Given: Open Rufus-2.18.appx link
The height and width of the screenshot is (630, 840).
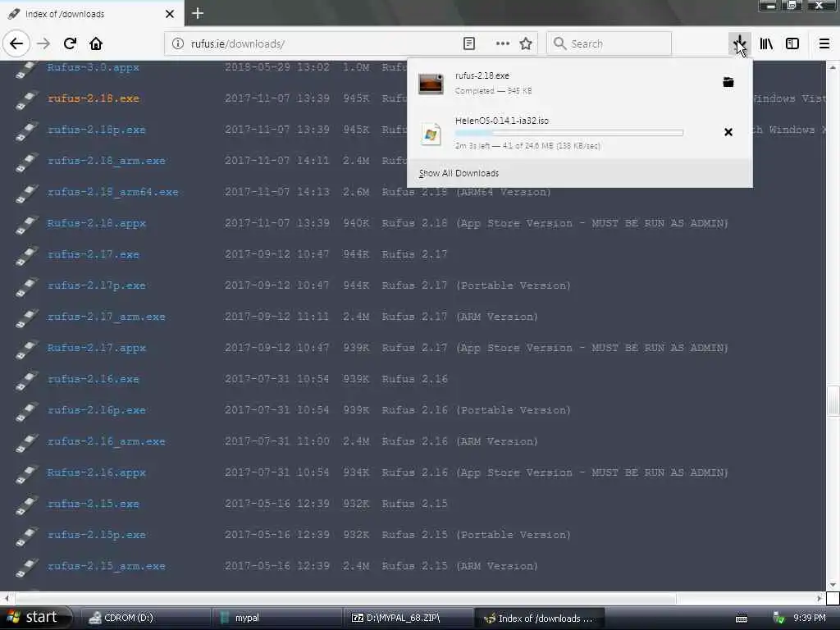Looking at the screenshot, I should click(x=97, y=223).
